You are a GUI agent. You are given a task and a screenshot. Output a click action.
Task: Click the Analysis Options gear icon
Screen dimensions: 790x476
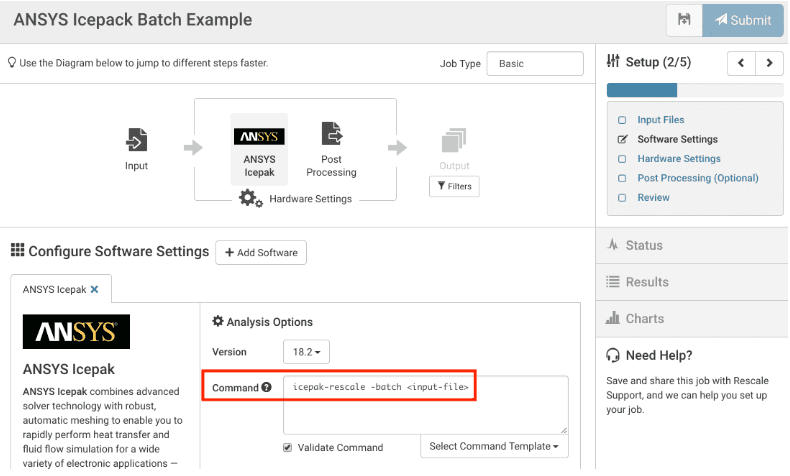(218, 321)
